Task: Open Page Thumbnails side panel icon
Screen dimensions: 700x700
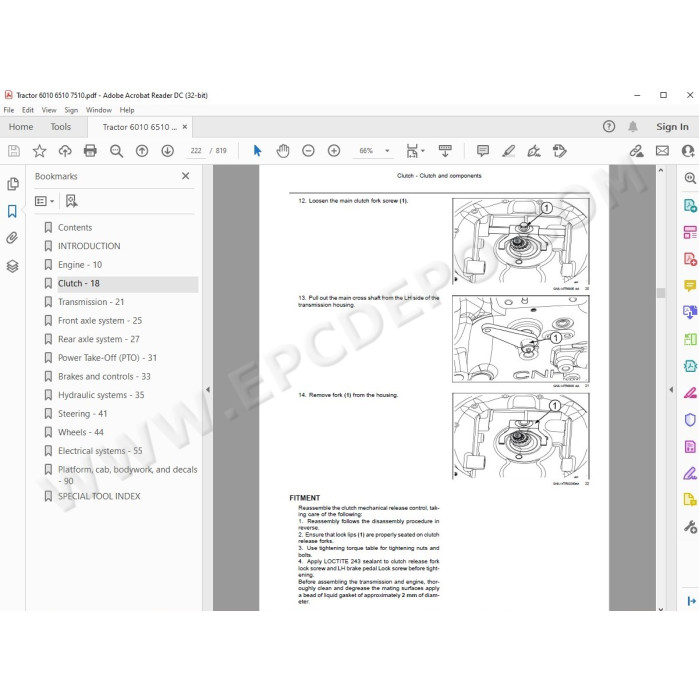Action: [x=13, y=184]
